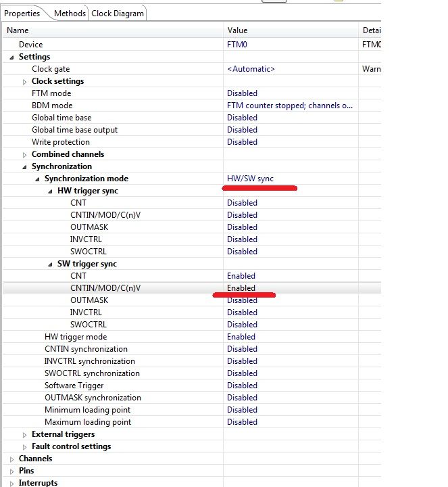Screen dimensions: 448x487
Task: Click the Global time base output value
Action: (242, 130)
